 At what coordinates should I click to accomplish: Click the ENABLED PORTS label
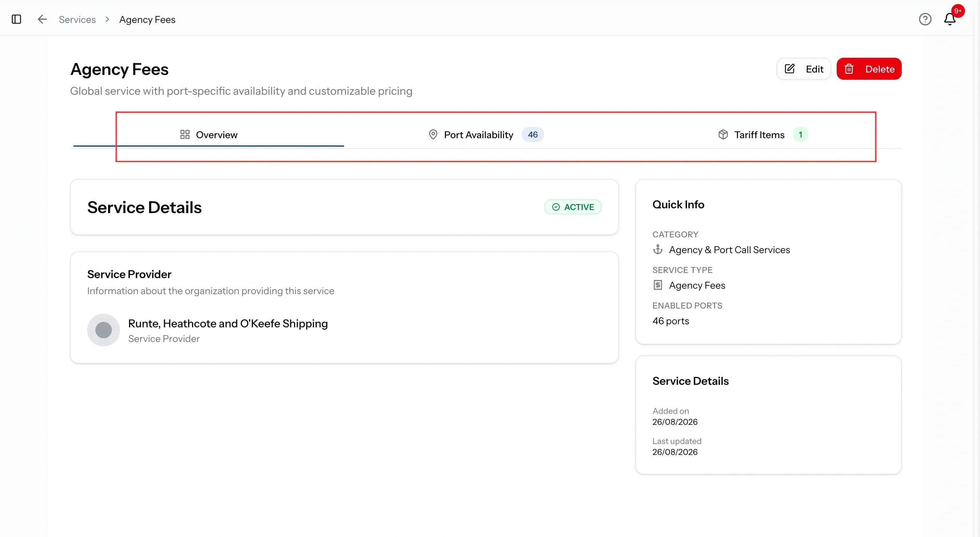pyautogui.click(x=687, y=305)
